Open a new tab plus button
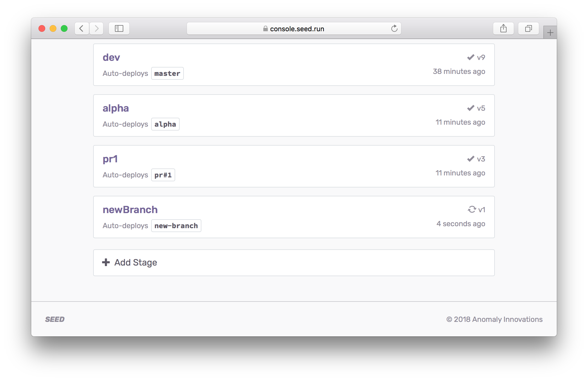 coord(550,33)
